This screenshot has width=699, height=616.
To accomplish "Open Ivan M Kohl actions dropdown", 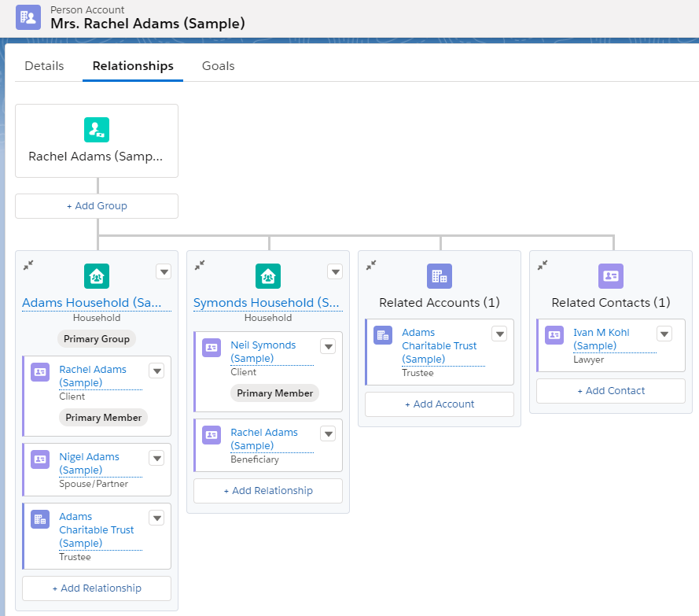I will pyautogui.click(x=664, y=334).
